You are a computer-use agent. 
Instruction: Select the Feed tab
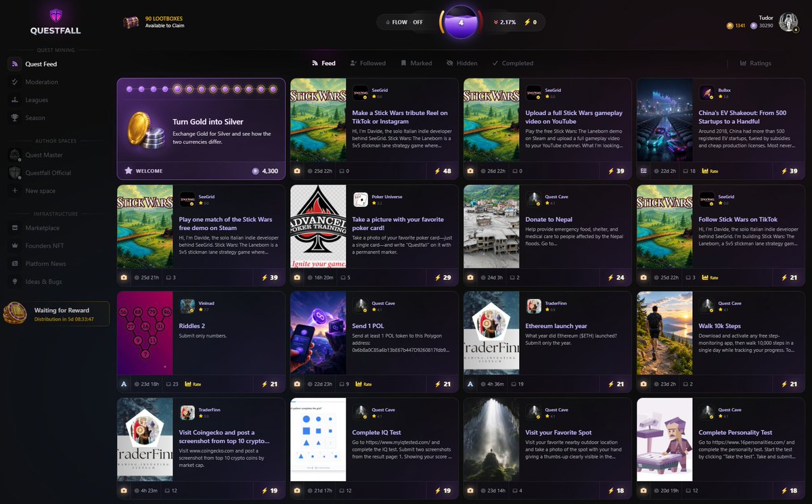tap(323, 64)
